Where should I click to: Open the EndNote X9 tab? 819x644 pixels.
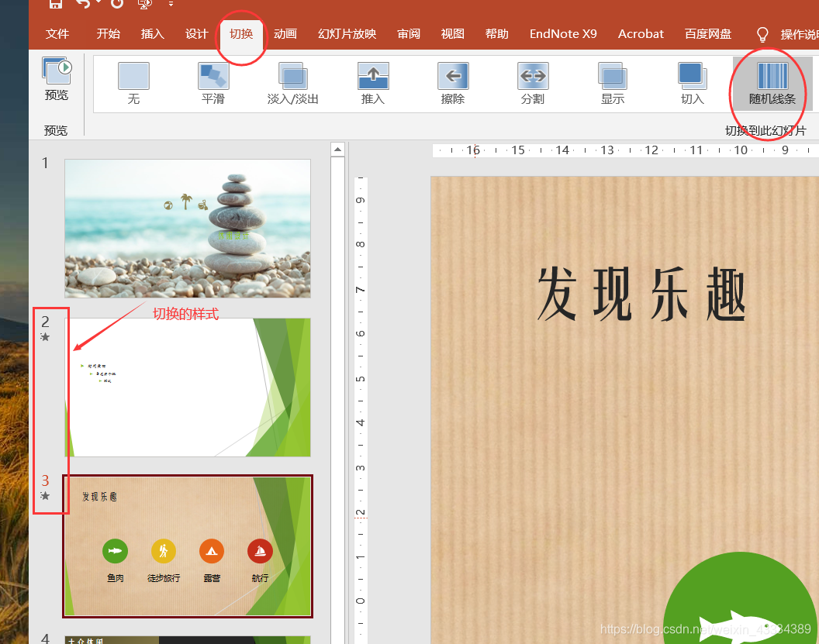pyautogui.click(x=563, y=34)
